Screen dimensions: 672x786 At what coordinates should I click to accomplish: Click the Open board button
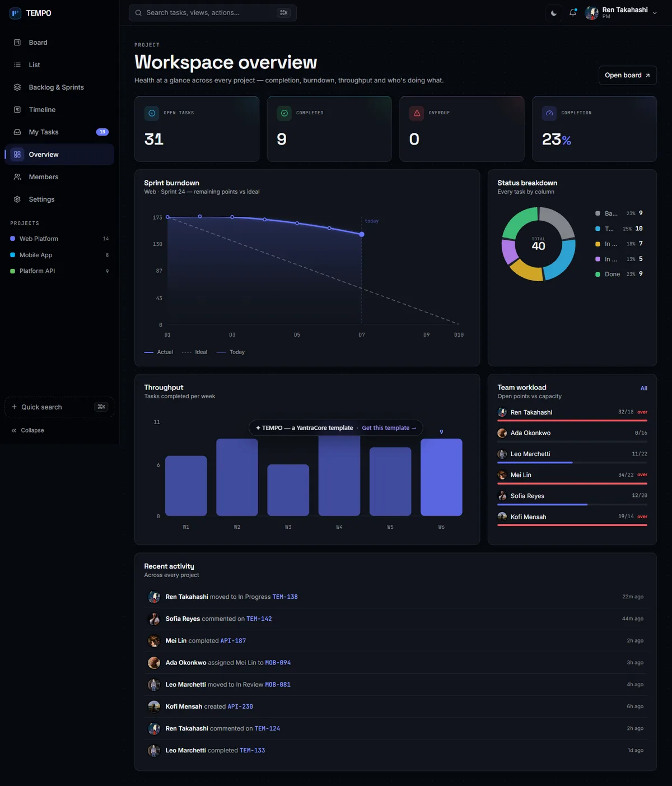point(628,75)
